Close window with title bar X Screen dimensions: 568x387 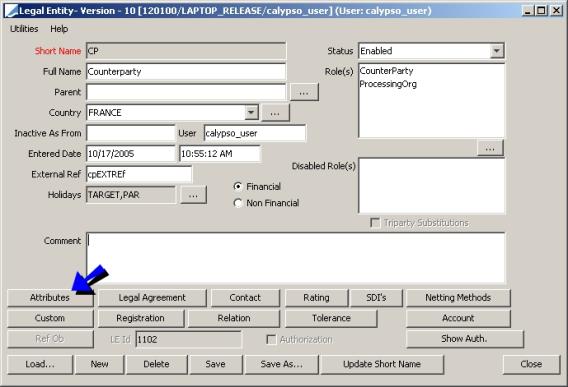coord(556,11)
